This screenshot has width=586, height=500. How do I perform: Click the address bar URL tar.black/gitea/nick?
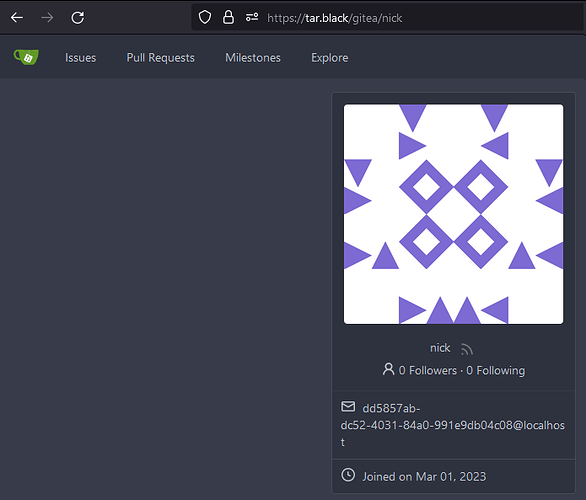334,18
